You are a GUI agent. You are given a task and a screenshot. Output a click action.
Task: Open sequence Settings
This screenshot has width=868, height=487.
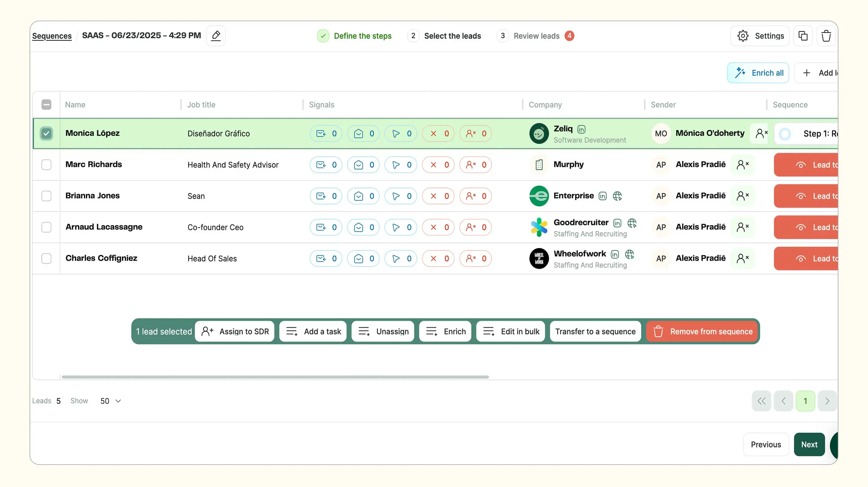pyautogui.click(x=760, y=36)
